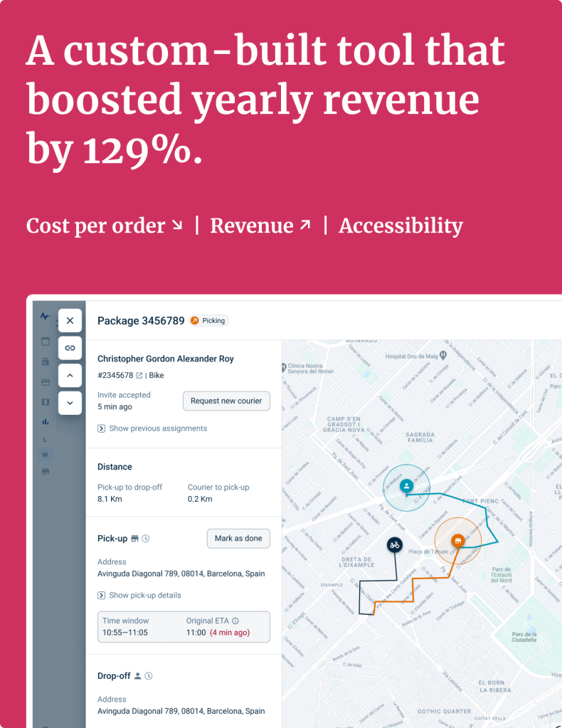The width and height of the screenshot is (562, 728).
Task: Click the 0.2 Km courier to pick-up value
Action: [x=200, y=499]
